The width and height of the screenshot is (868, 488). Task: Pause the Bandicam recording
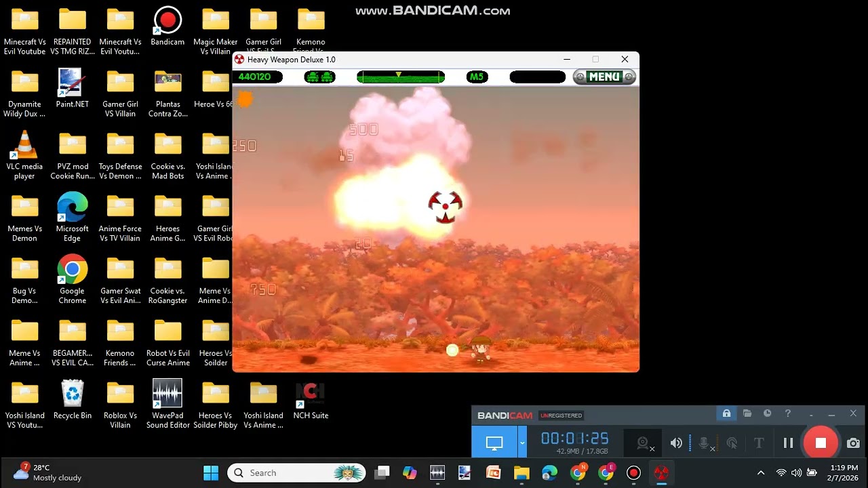788,443
